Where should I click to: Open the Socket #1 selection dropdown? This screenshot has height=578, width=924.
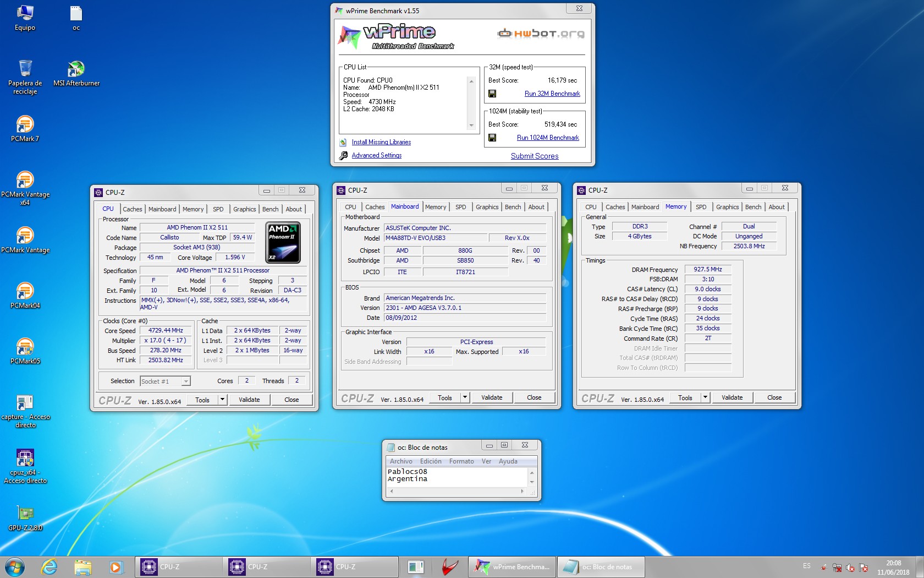165,381
